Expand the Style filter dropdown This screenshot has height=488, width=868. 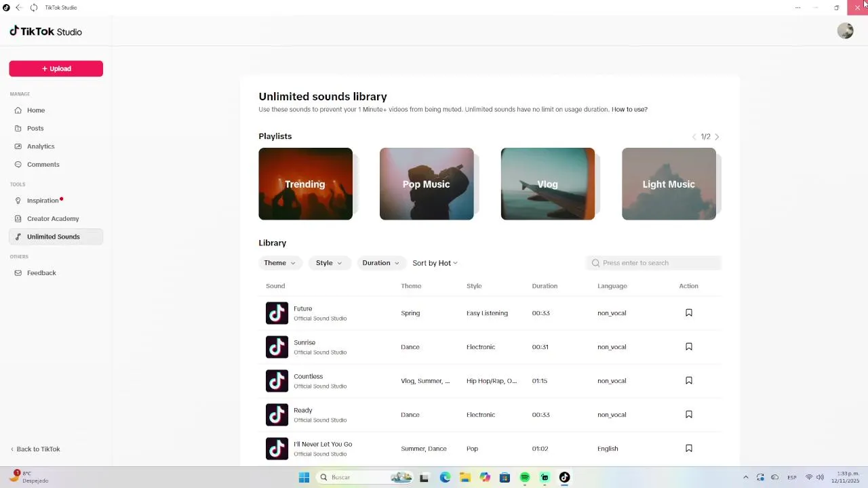coord(330,263)
